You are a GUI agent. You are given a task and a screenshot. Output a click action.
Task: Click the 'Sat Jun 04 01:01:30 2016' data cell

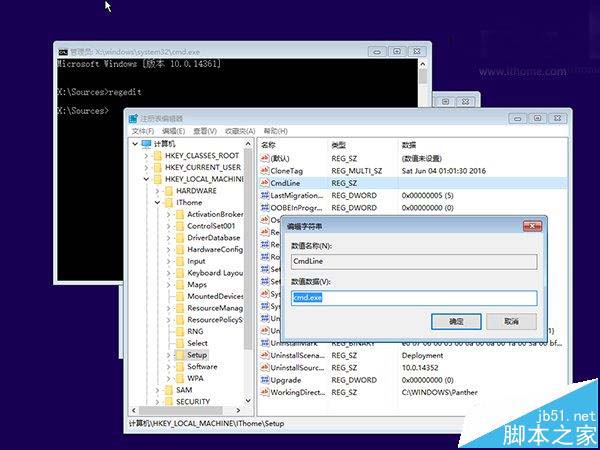[x=443, y=171]
